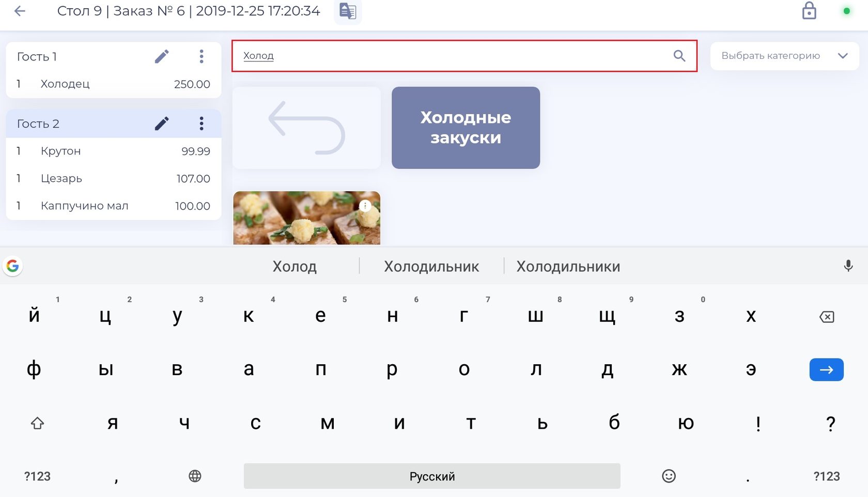Choose the Холодильник keyboard suggestion
868x497 pixels.
click(431, 267)
